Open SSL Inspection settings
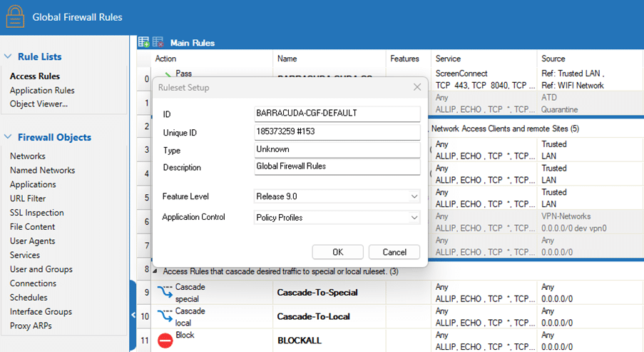Viewport: 644px width, 352px height. [x=37, y=213]
